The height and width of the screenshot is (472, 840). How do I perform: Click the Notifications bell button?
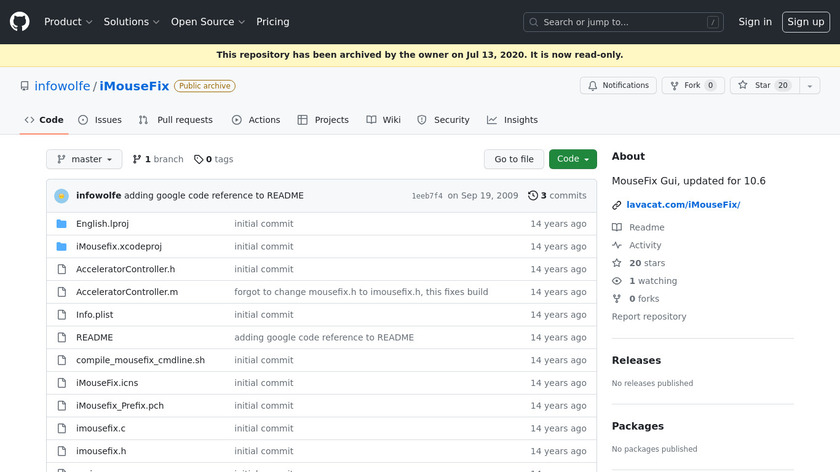click(618, 86)
